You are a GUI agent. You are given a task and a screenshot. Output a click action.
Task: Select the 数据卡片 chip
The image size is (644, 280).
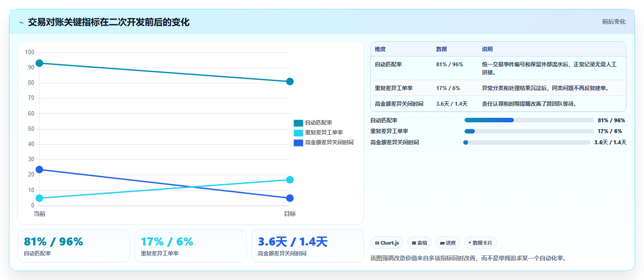click(480, 243)
